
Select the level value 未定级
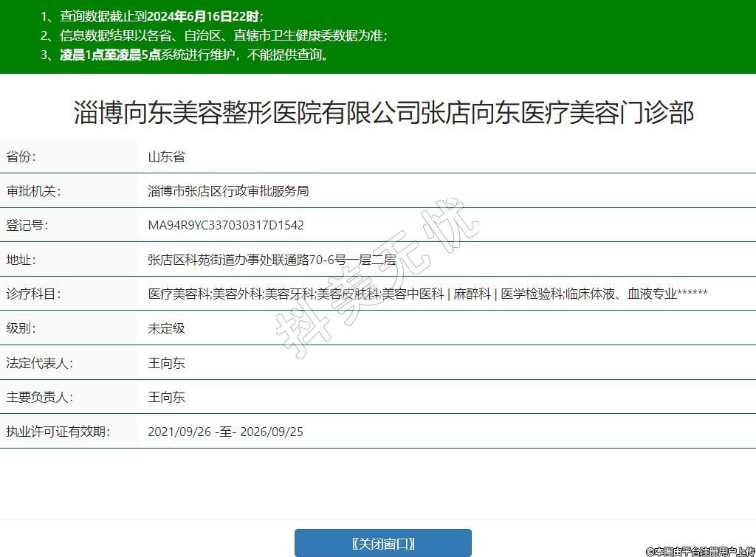pyautogui.click(x=166, y=328)
